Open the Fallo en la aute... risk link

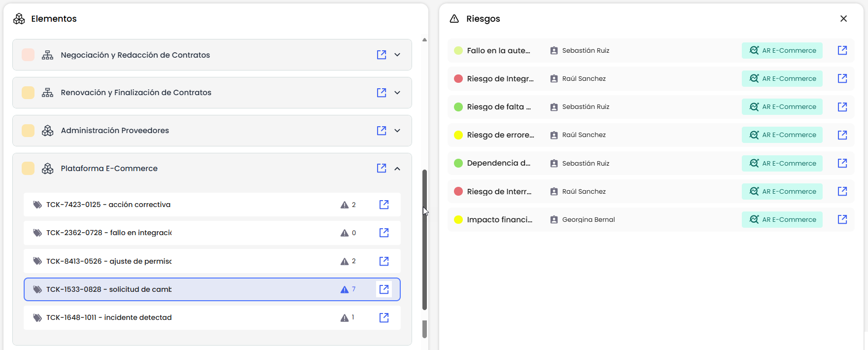tap(842, 50)
